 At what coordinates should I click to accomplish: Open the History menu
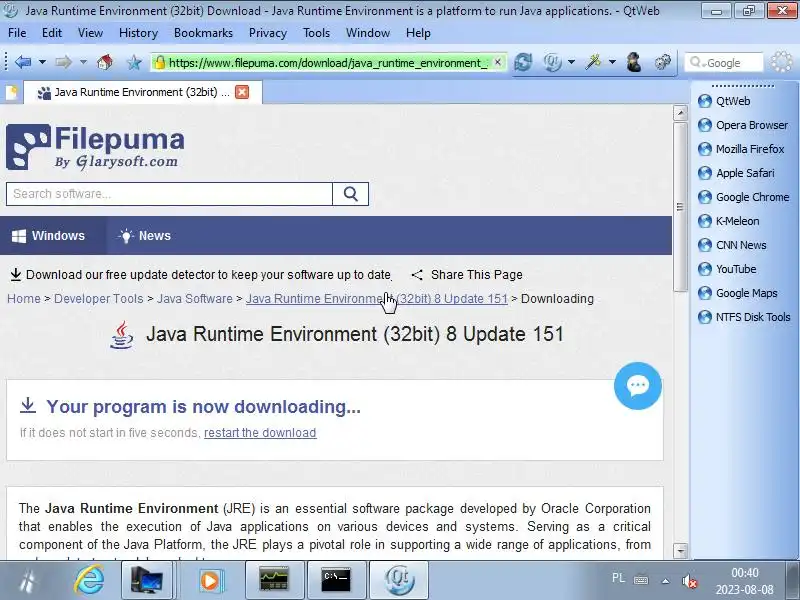[138, 33]
